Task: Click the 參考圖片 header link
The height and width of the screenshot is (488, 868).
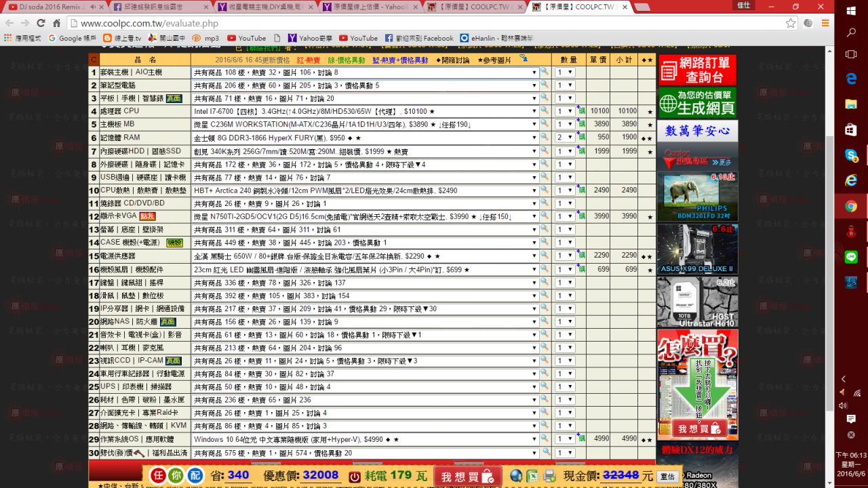Action: point(494,60)
